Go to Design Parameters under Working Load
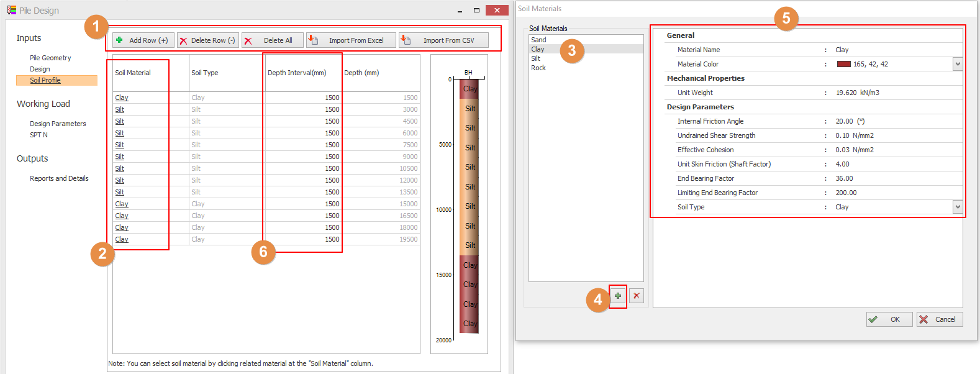 58,124
